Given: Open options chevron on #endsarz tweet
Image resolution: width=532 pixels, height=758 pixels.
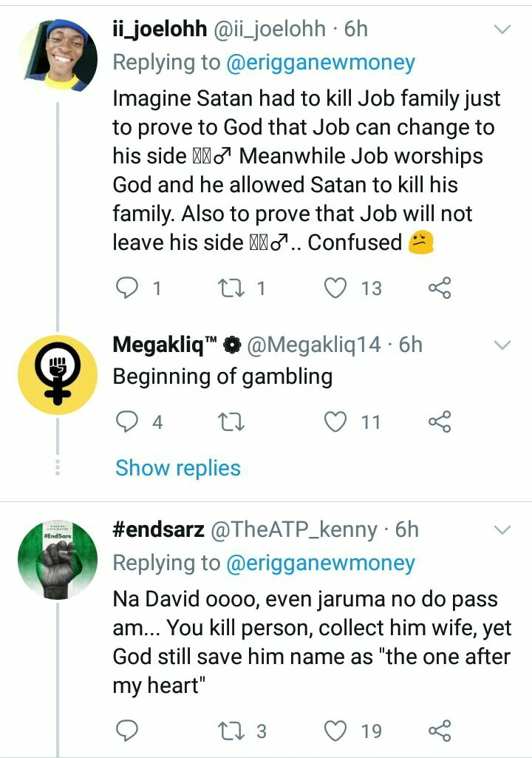Looking at the screenshot, I should pyautogui.click(x=502, y=530).
